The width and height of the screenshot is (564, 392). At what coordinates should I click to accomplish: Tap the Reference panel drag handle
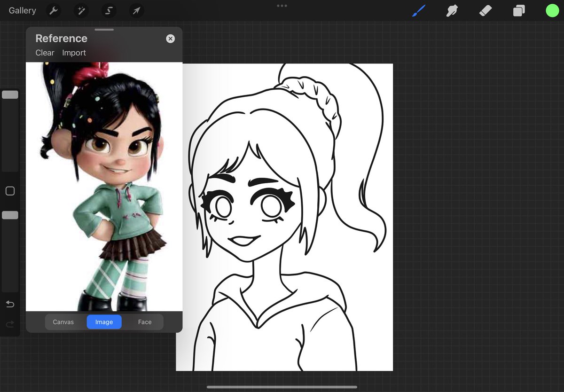(104, 30)
